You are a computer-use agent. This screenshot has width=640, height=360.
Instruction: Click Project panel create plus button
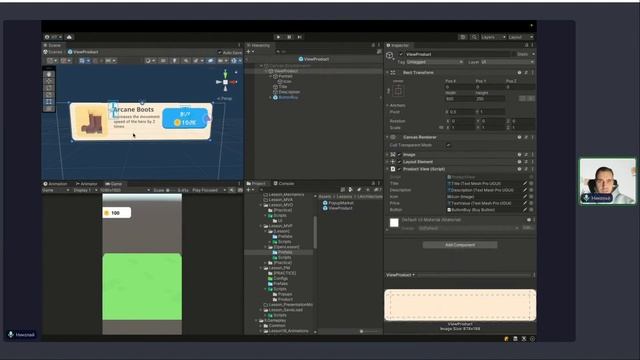coord(248,190)
